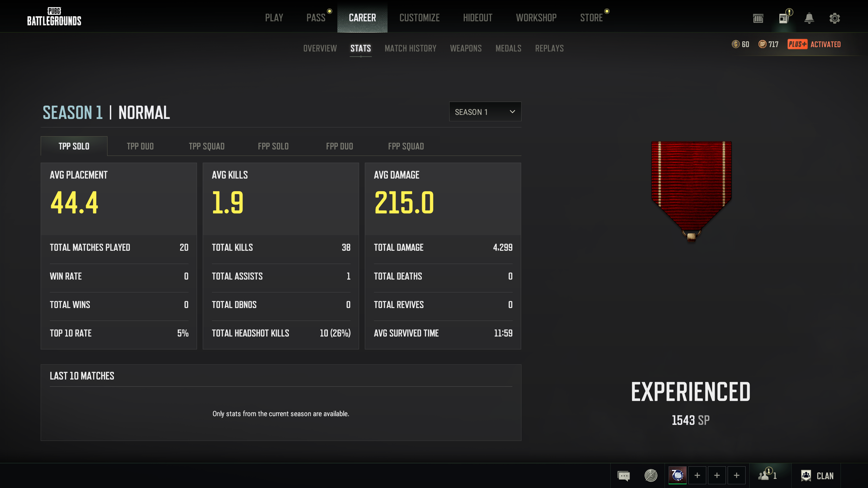Screen dimensions: 868x488
Task: Open the notifications bell
Action: [809, 18]
